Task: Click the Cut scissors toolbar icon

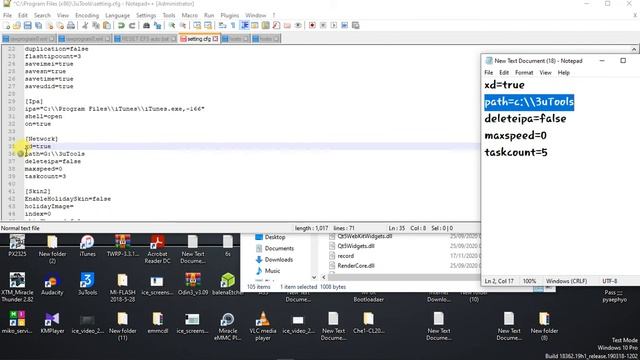Action: (85, 25)
